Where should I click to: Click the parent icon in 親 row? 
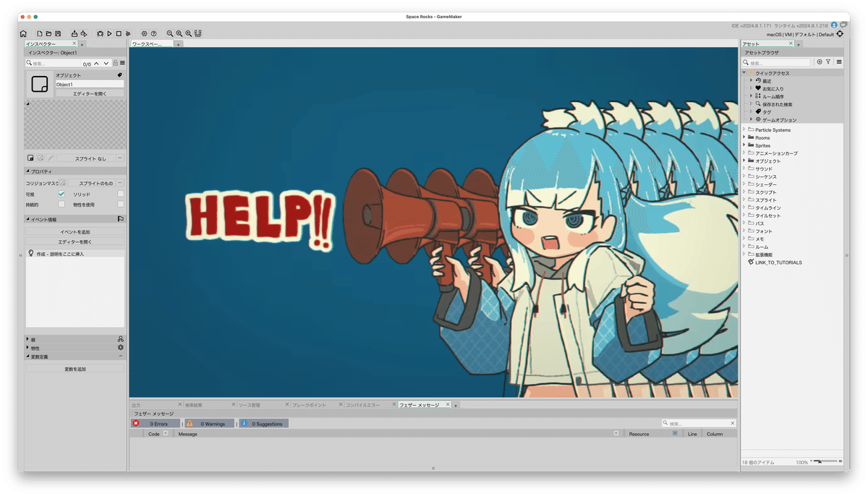click(x=120, y=339)
